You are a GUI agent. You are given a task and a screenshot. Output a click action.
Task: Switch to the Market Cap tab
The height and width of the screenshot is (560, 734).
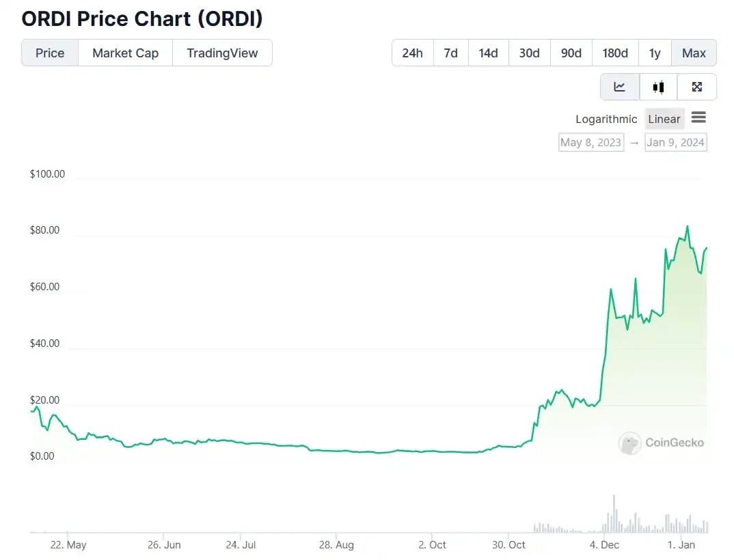tap(125, 53)
